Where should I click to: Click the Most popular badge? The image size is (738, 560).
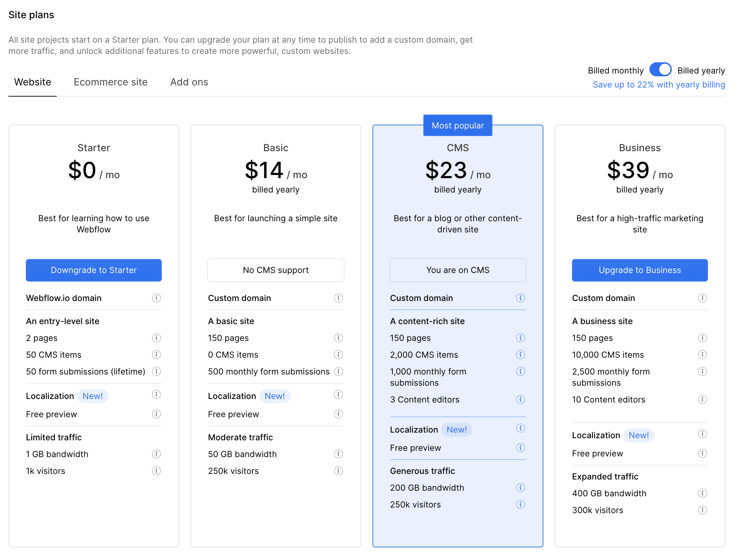tap(458, 125)
